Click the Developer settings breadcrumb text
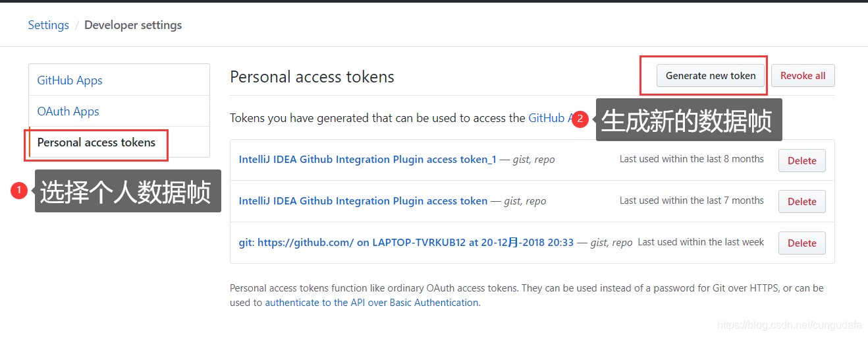Viewport: 868px width, 337px height. [133, 25]
